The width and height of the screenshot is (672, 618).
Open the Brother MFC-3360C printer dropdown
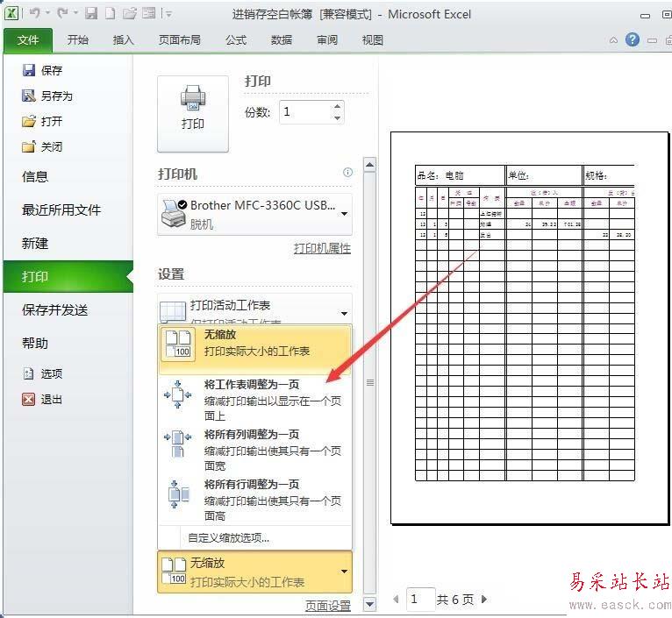coord(255,214)
